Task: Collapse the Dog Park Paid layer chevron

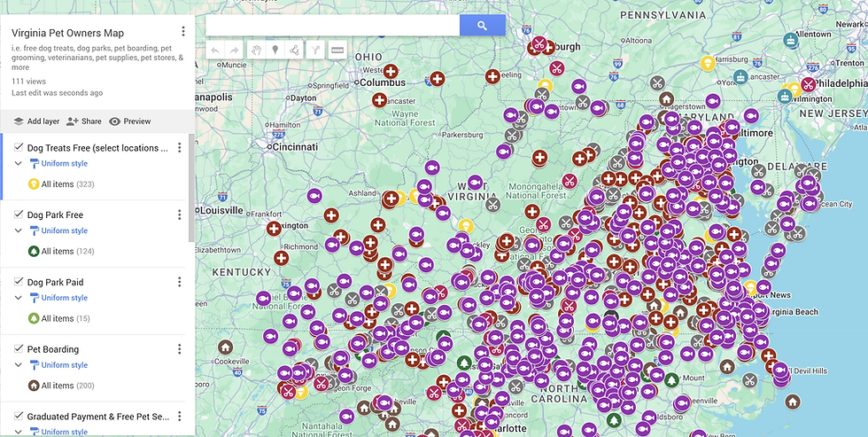Action: (19, 298)
